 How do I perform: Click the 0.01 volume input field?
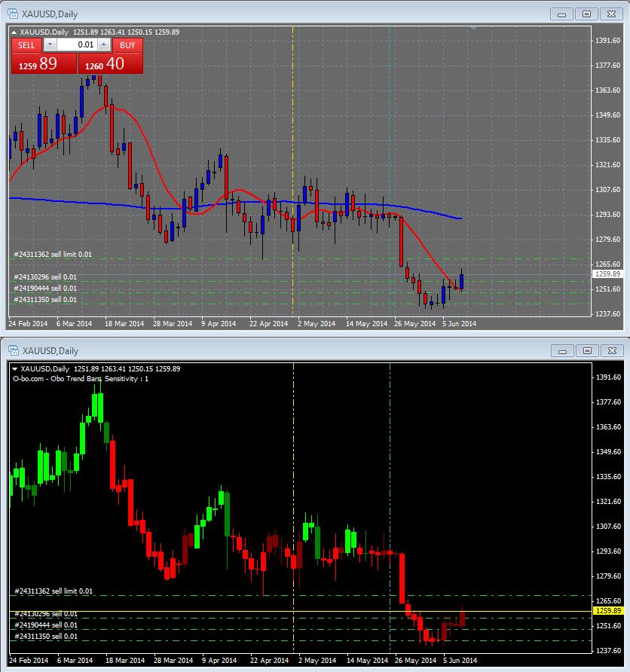tap(77, 45)
